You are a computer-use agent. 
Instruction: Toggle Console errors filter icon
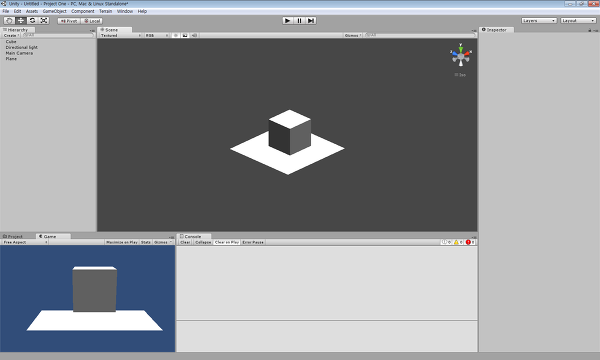coord(470,243)
